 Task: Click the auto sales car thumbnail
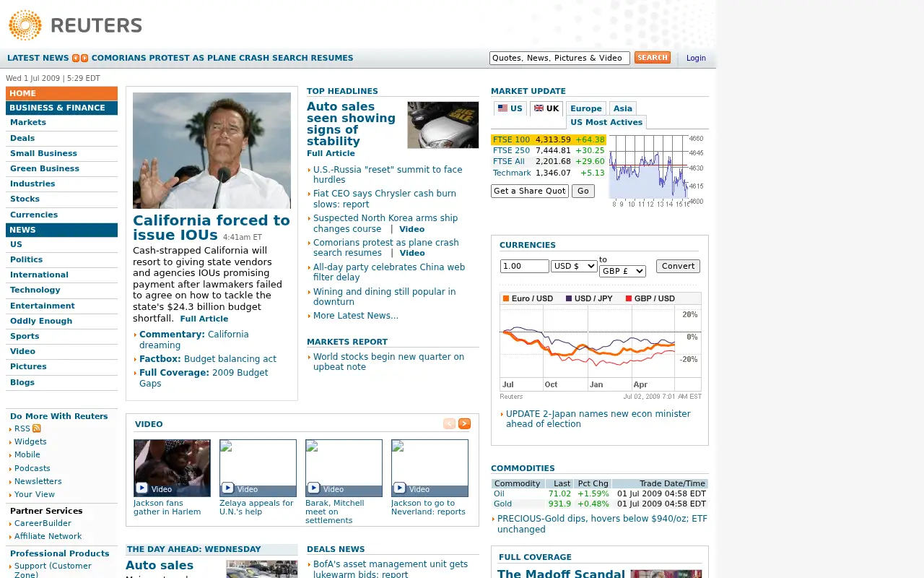[x=443, y=125]
